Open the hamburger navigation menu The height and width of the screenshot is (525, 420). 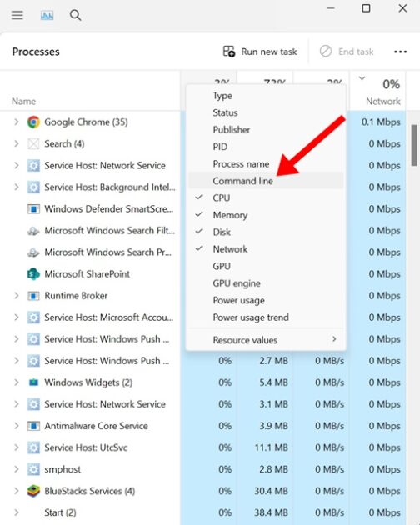pos(17,15)
